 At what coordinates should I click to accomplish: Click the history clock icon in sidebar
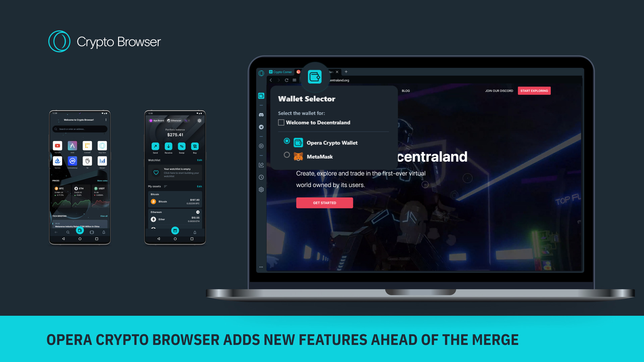tap(261, 177)
